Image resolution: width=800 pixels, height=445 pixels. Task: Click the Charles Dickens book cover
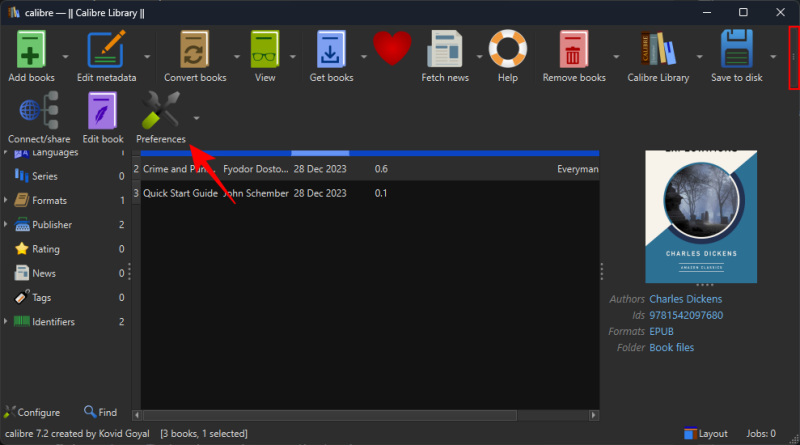point(701,216)
